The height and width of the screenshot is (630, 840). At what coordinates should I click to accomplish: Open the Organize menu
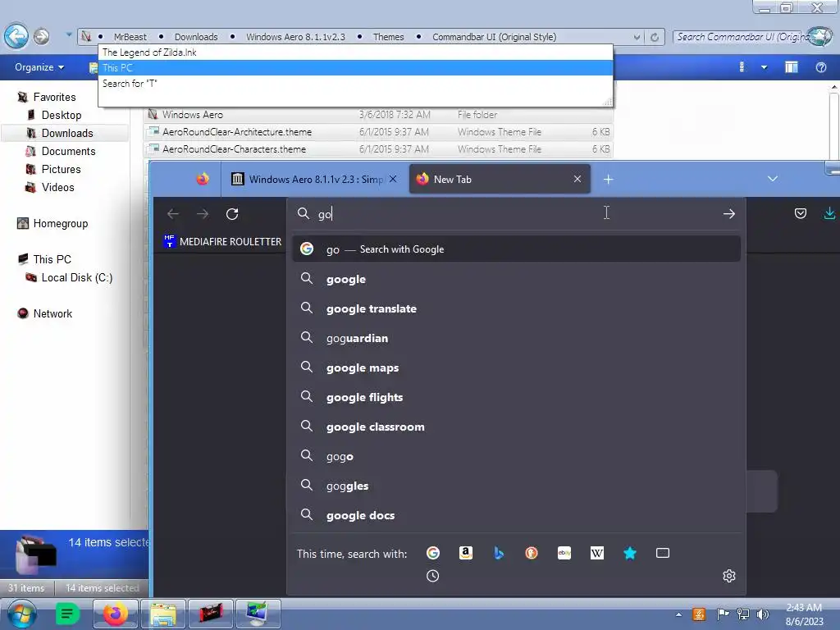pyautogui.click(x=39, y=67)
